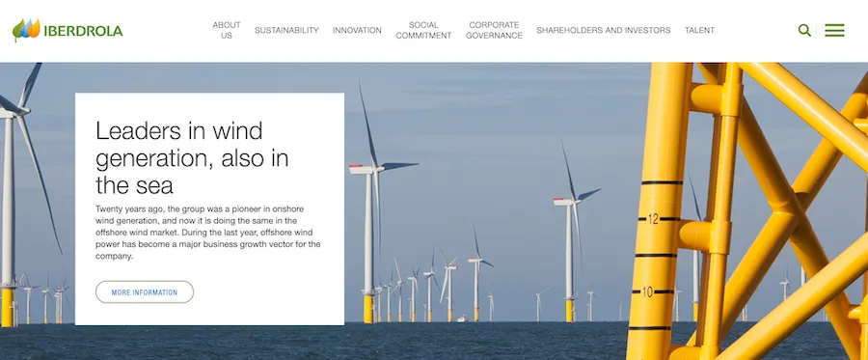Open Shareholders and Investors page
This screenshot has width=868, height=360.
pos(604,31)
